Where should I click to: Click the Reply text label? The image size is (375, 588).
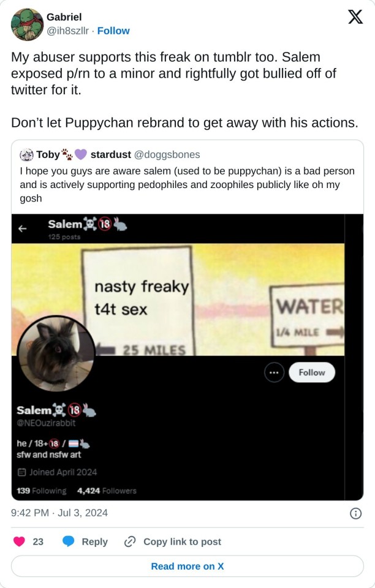click(94, 541)
